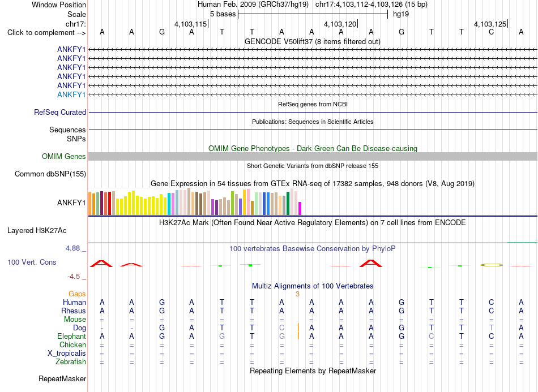Click the window position chr17:4,103,112-4,103,126 text
Screen dimensions: 538x392
click(x=372, y=5)
